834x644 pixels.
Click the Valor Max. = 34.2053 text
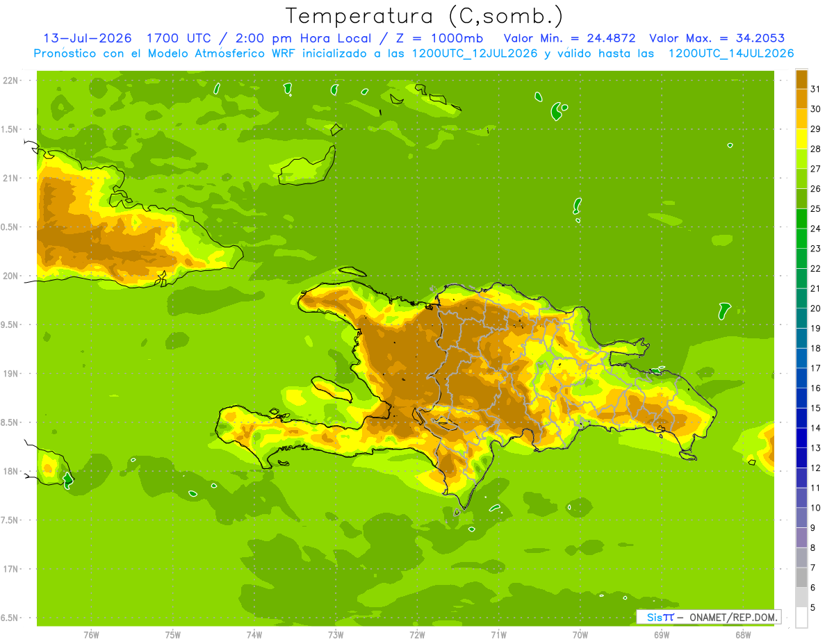point(717,38)
